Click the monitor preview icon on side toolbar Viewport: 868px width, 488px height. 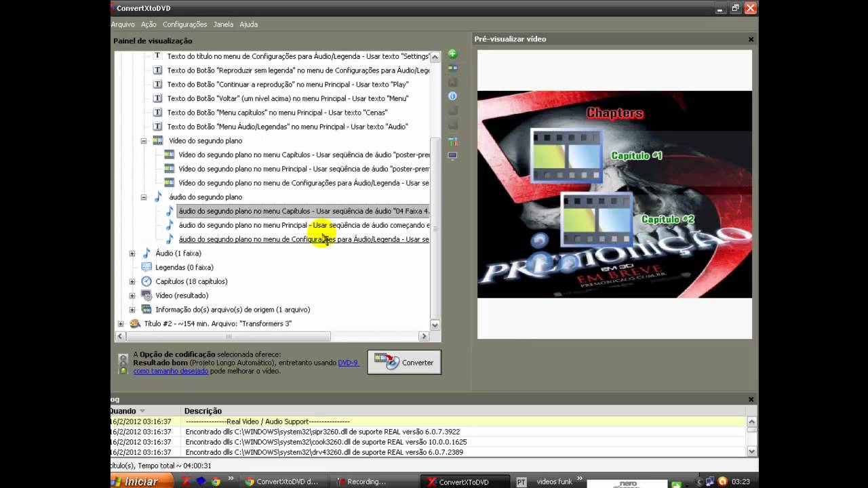[452, 156]
